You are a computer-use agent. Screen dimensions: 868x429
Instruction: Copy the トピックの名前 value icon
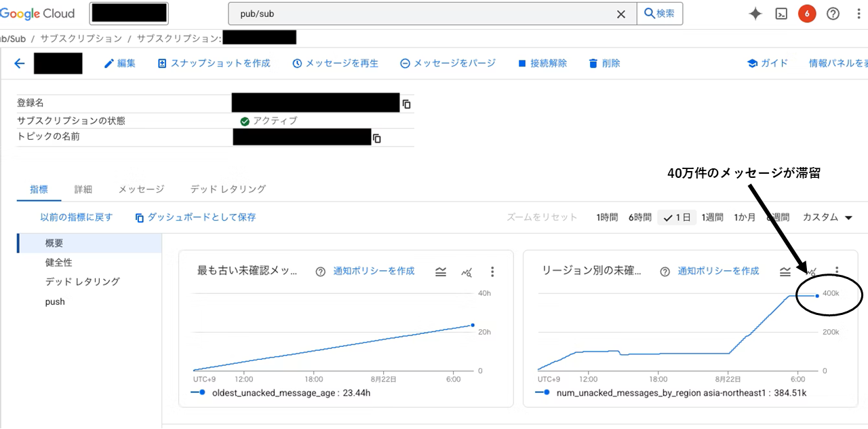coord(377,138)
